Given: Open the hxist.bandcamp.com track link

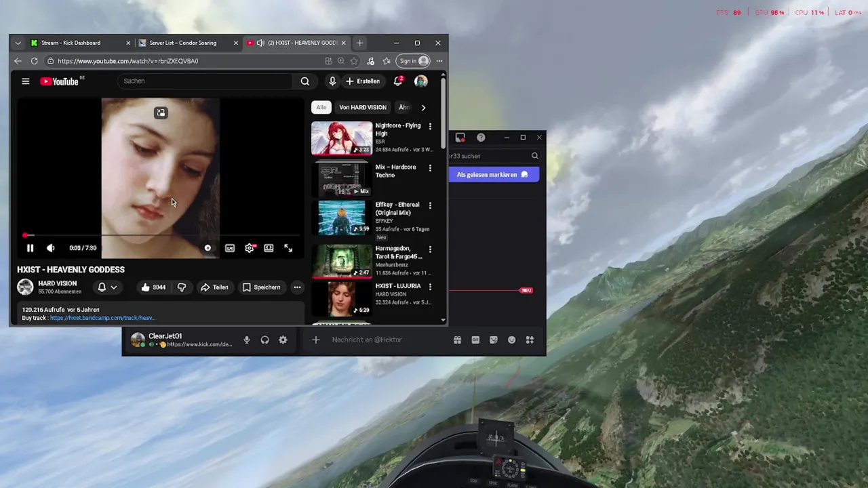Looking at the screenshot, I should (x=102, y=318).
